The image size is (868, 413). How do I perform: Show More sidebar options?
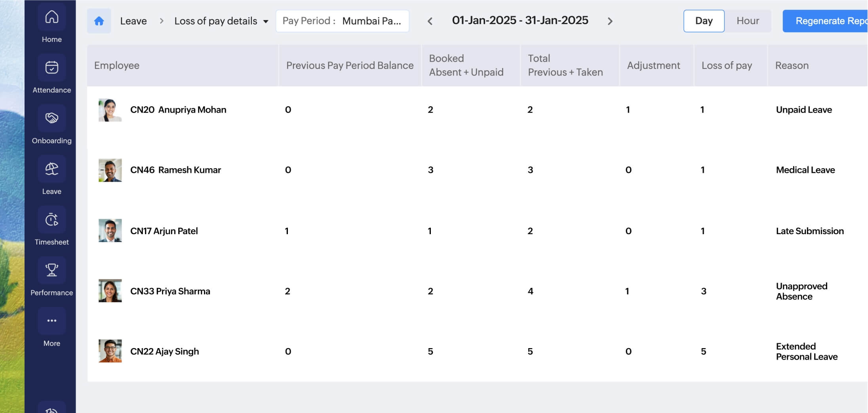pyautogui.click(x=51, y=321)
